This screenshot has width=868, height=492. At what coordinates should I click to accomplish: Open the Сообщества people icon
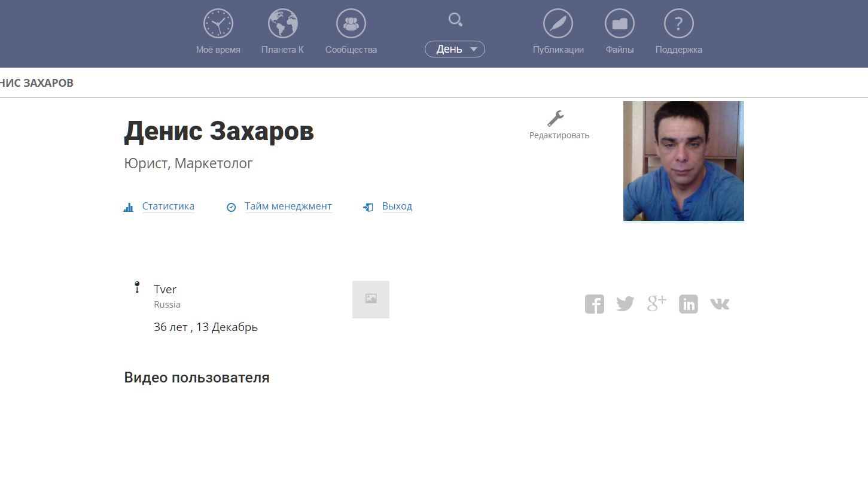coord(351,24)
